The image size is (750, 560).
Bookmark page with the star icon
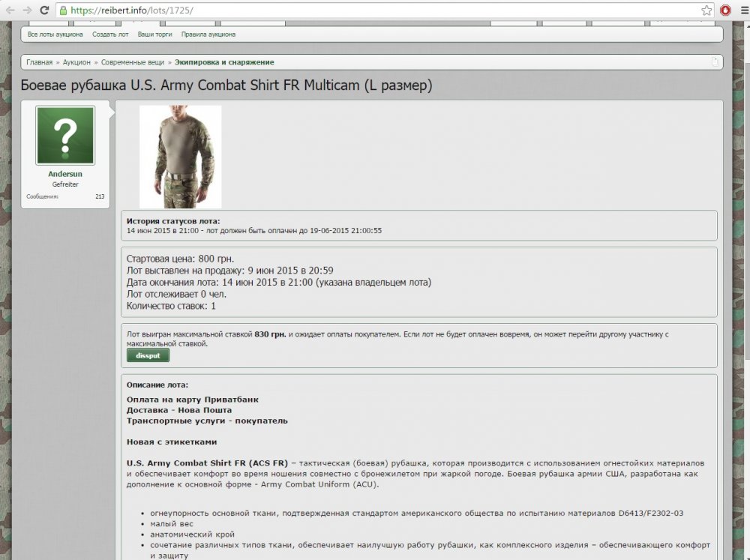[706, 10]
